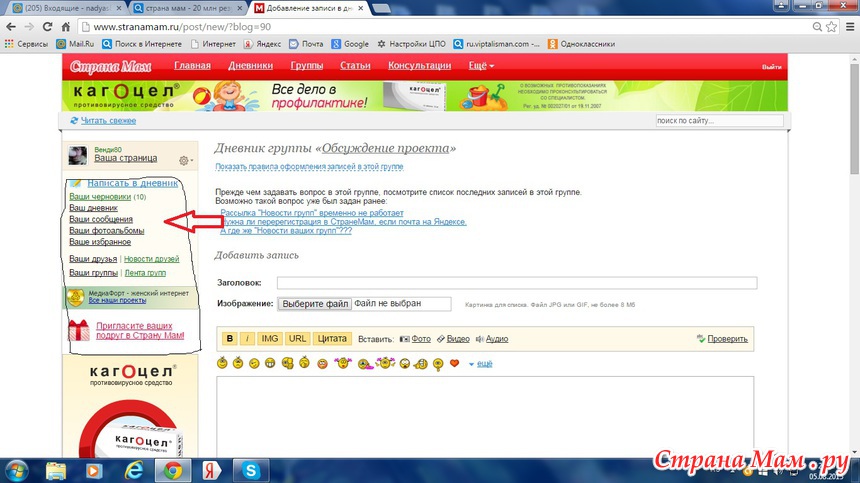The image size is (860, 483).
Task: Close the Добавление записи tab
Action: pos(361,8)
